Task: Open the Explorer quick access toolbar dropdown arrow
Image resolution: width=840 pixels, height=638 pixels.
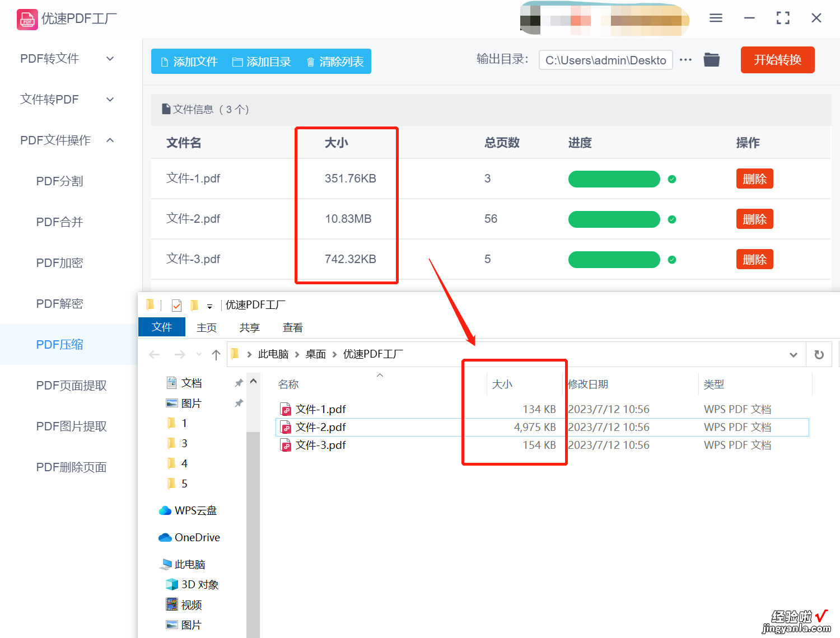Action: point(209,306)
